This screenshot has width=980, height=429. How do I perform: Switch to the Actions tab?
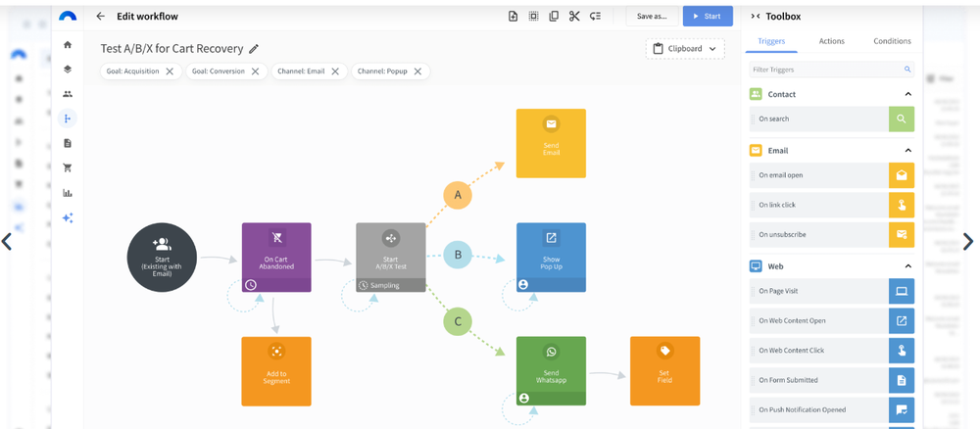[x=831, y=41]
